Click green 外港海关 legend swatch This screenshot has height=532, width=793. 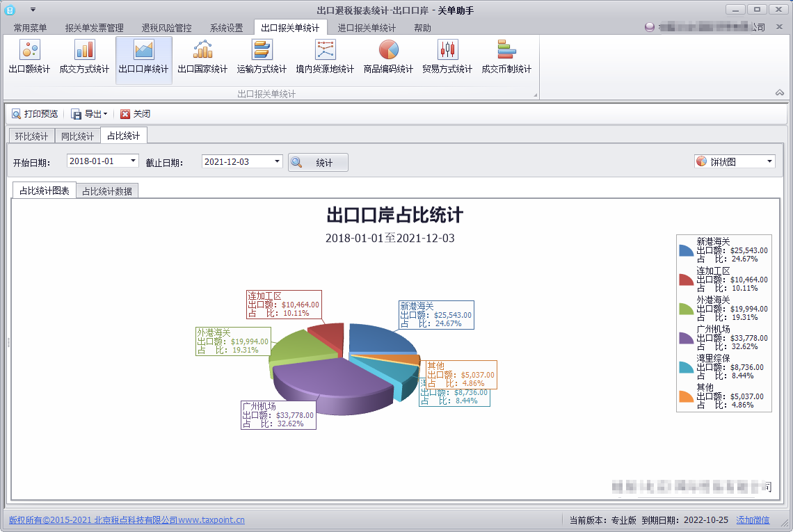tap(687, 309)
